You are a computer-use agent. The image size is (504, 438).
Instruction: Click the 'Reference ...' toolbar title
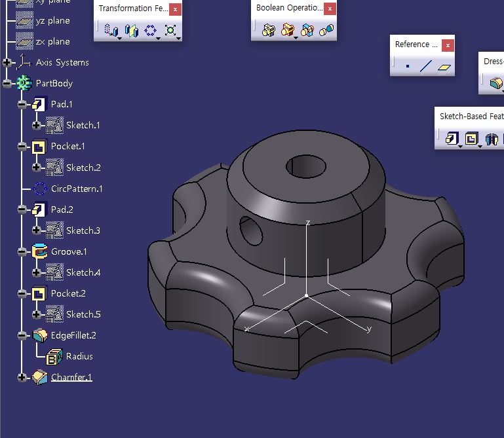(x=416, y=45)
